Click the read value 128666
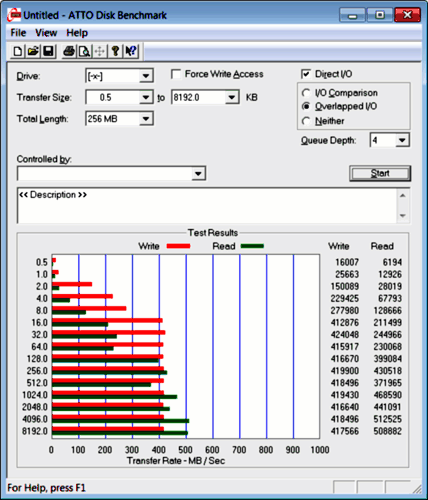Viewport: 428px width, 500px height. pos(387,310)
